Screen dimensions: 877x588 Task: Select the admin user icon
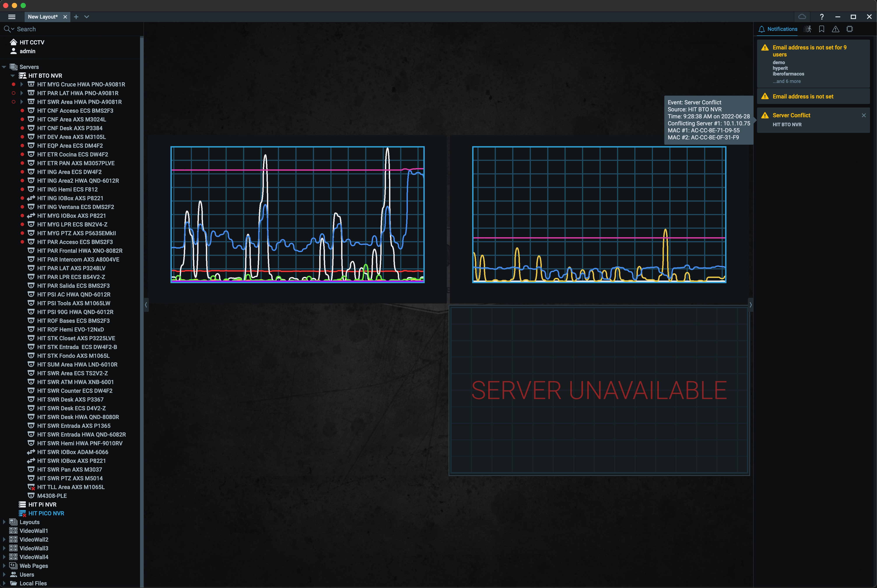coord(14,51)
